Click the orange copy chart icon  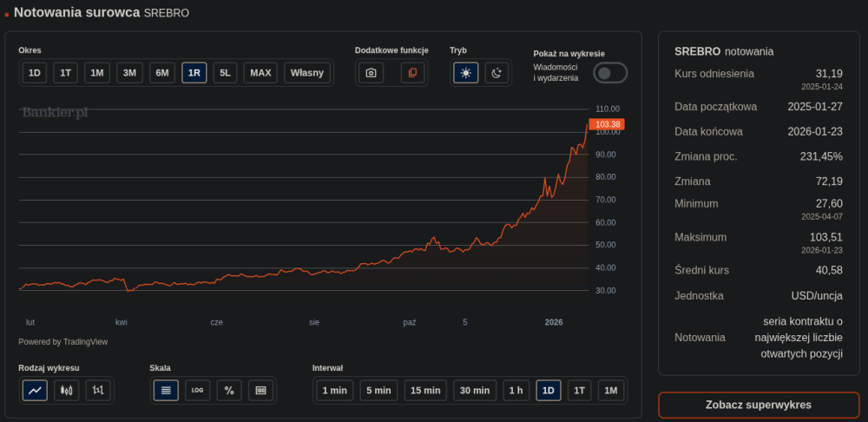[x=413, y=73]
